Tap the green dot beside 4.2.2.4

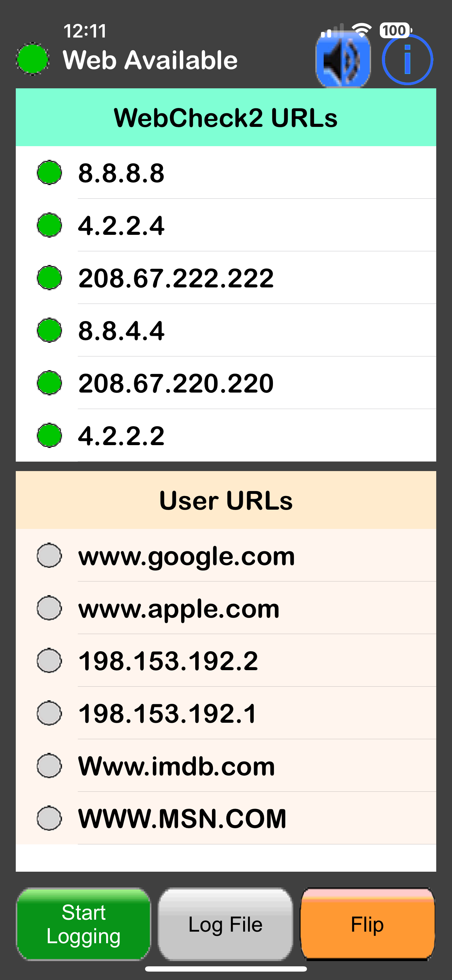(49, 225)
